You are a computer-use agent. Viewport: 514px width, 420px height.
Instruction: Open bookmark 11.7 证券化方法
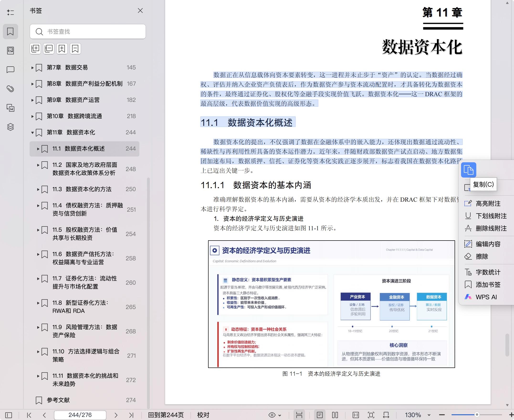(85, 282)
